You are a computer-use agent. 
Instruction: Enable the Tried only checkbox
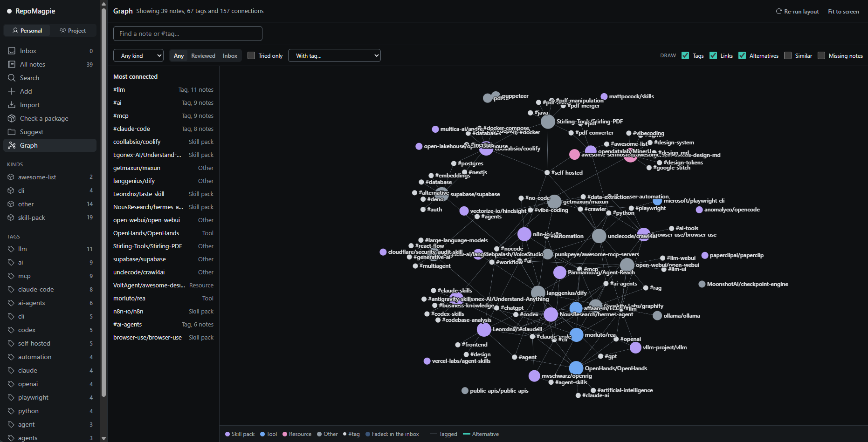tap(251, 55)
